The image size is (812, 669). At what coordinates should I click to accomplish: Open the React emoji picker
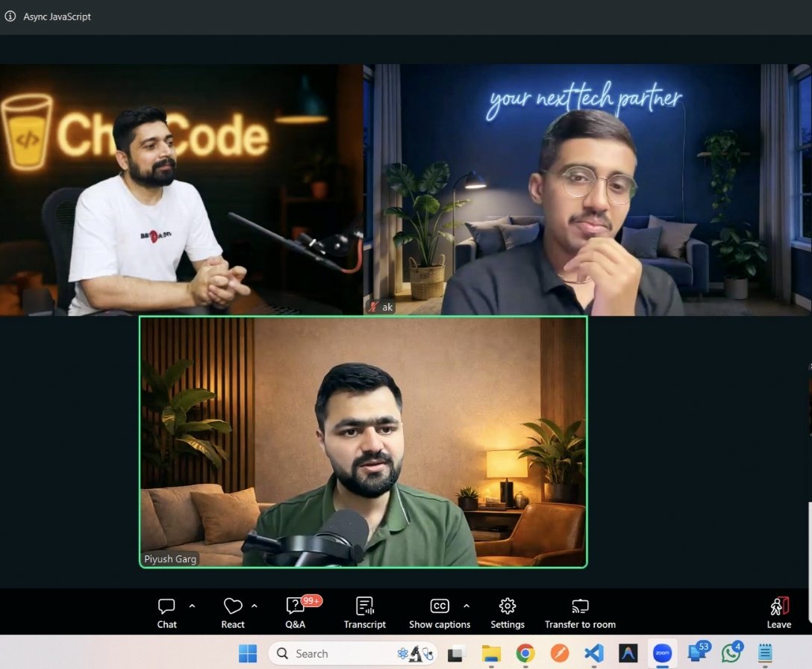(233, 613)
